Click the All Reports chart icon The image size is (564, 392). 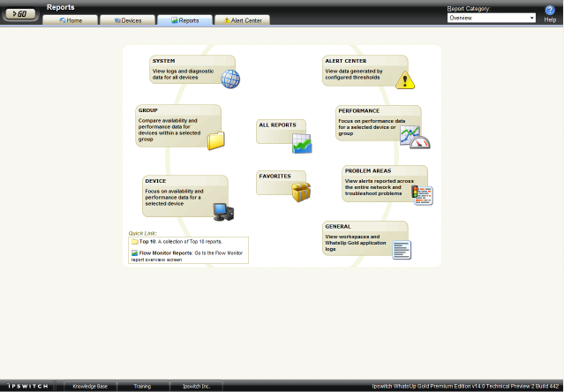302,144
